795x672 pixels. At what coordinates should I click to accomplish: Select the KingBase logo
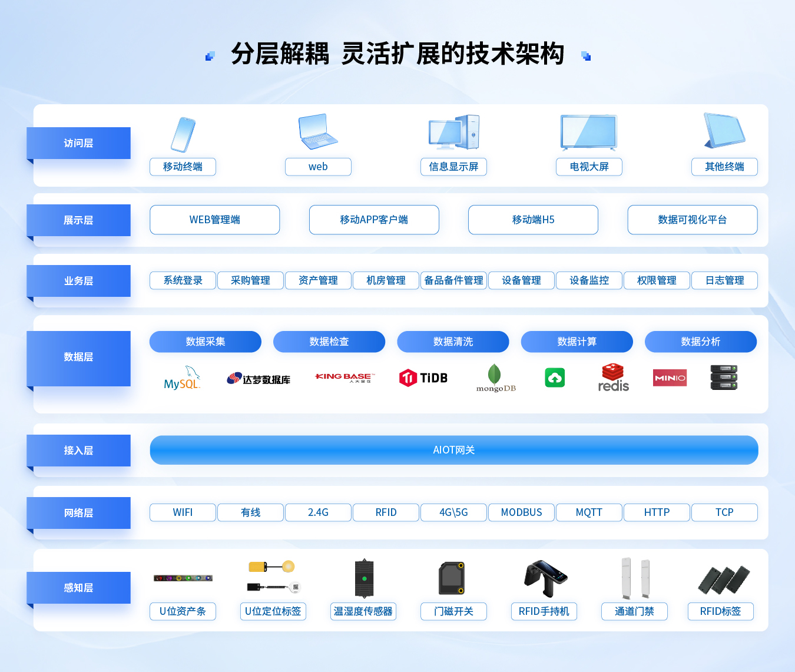tap(344, 376)
